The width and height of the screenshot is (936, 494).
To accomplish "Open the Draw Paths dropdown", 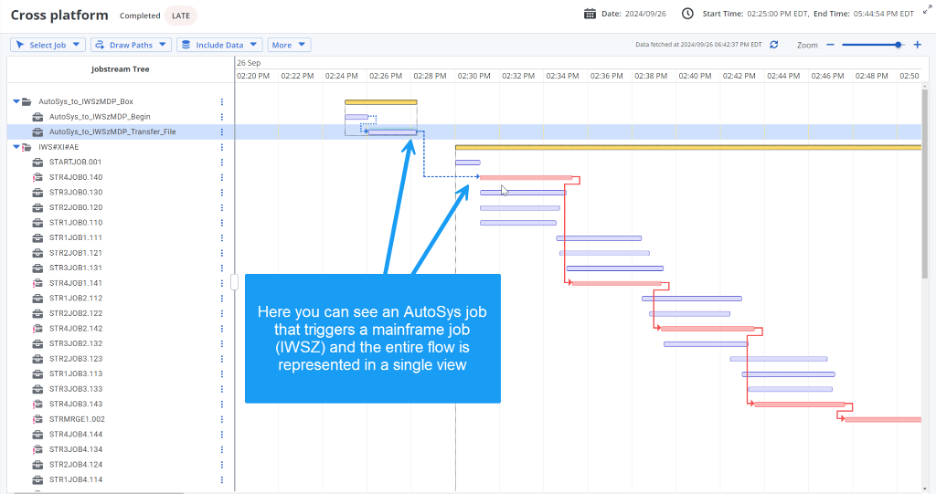I will (131, 45).
